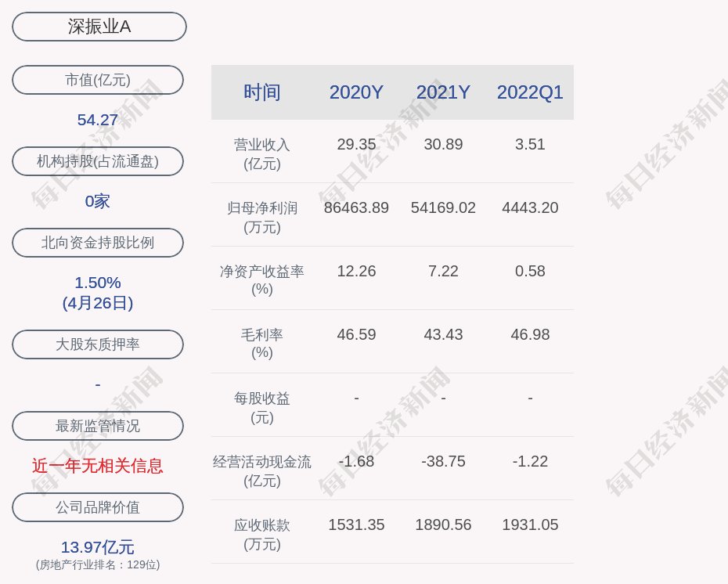Viewport: 728px width, 584px height.
Task: Click the net profit value 86463.89
Action: tap(356, 207)
